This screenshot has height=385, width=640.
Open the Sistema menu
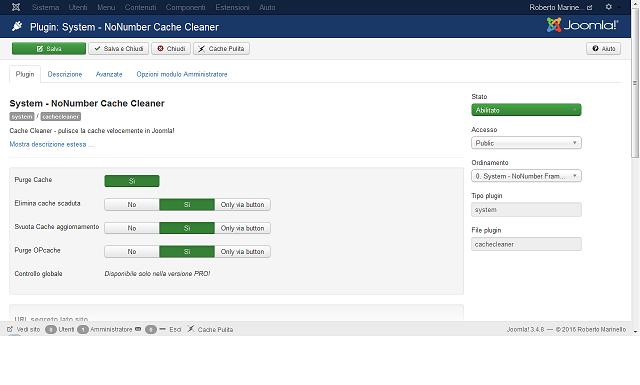pyautogui.click(x=45, y=7)
